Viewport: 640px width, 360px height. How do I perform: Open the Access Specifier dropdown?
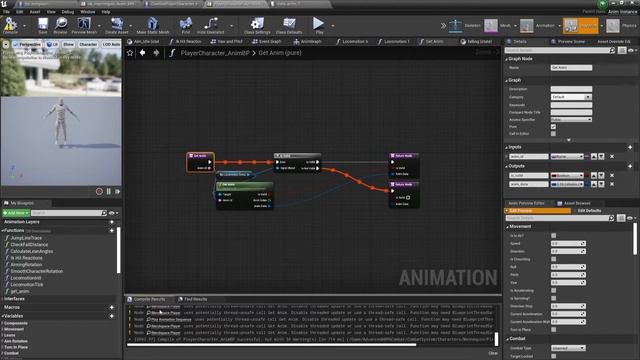pos(571,120)
